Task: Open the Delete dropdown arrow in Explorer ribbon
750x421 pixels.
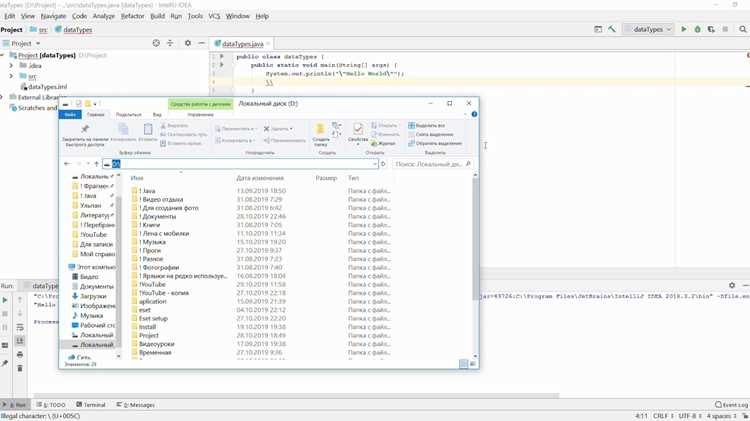Action: pos(291,129)
